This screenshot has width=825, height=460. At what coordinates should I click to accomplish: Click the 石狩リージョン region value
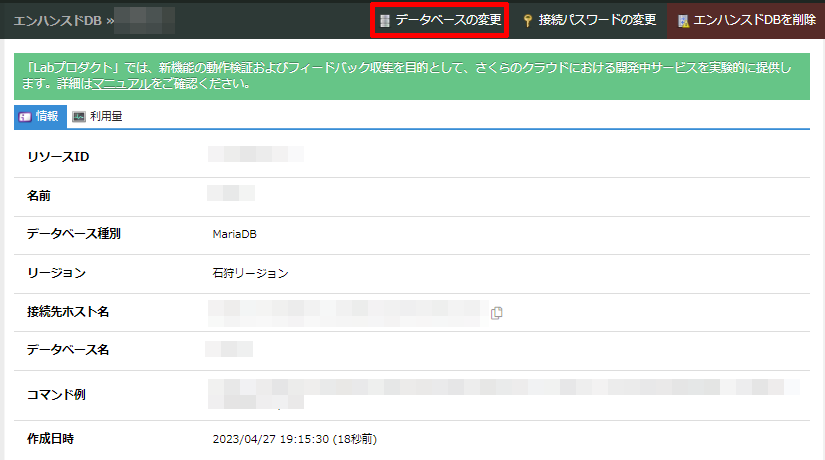(x=250, y=273)
